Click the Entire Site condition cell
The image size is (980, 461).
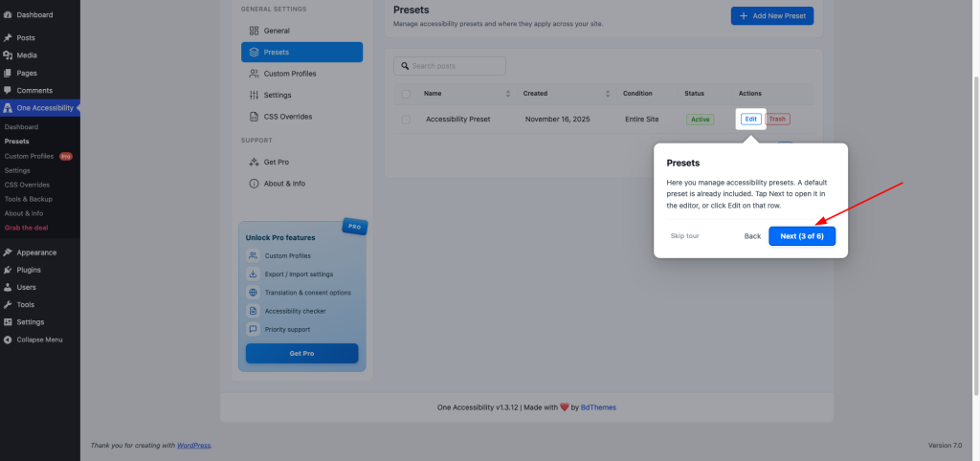[642, 119]
